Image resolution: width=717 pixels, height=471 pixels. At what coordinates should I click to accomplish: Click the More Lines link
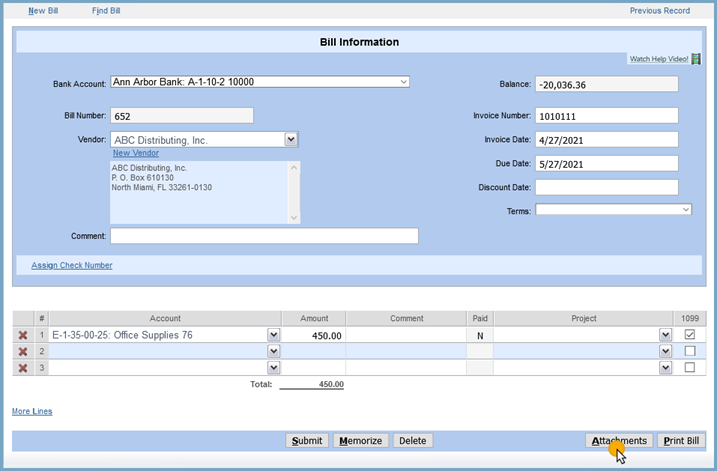pyautogui.click(x=32, y=411)
